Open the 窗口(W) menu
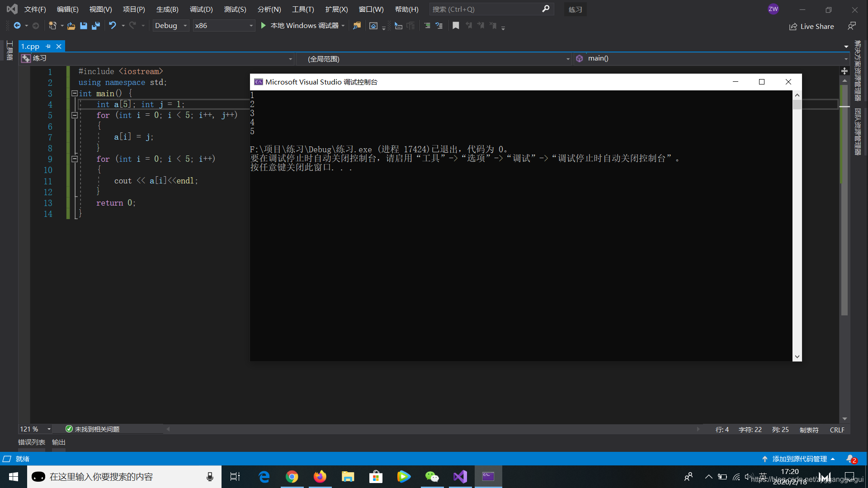The height and width of the screenshot is (488, 868). coord(371,9)
